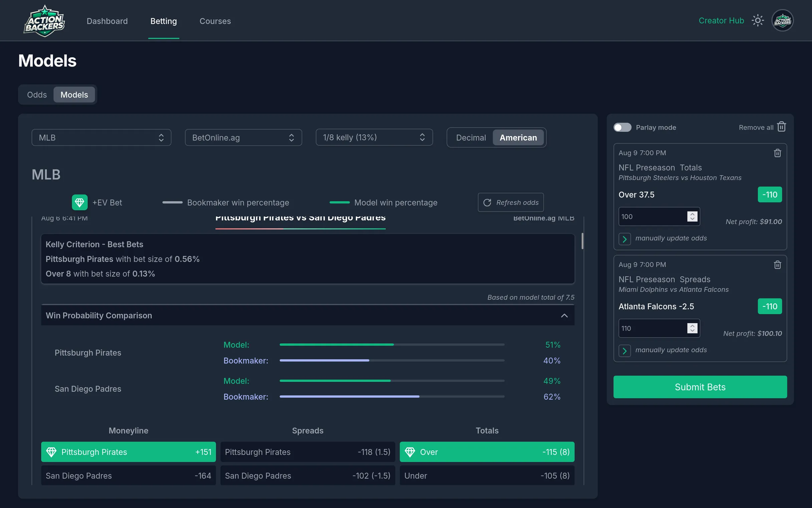Delete the Over 37.5 bet slip
The image size is (812, 508).
(777, 153)
